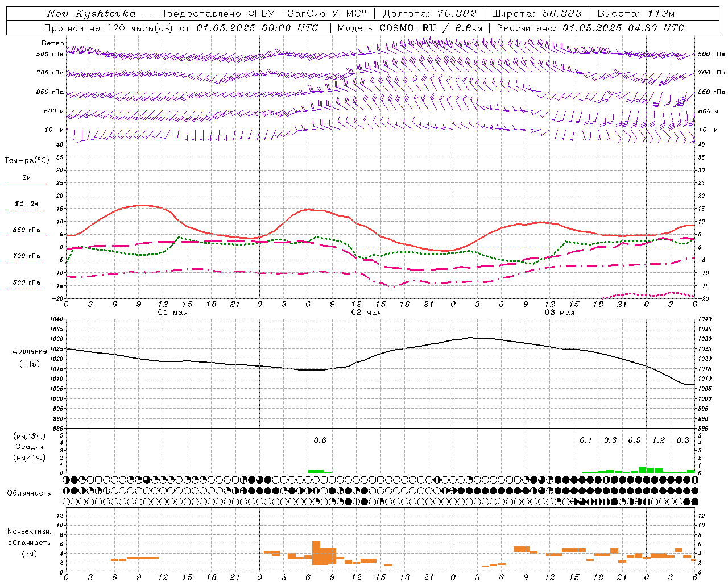Click the forecast text Прогноз на 120 часа(ов)
Image resolution: width=728 pixels, height=582 pixels.
[x=109, y=28]
